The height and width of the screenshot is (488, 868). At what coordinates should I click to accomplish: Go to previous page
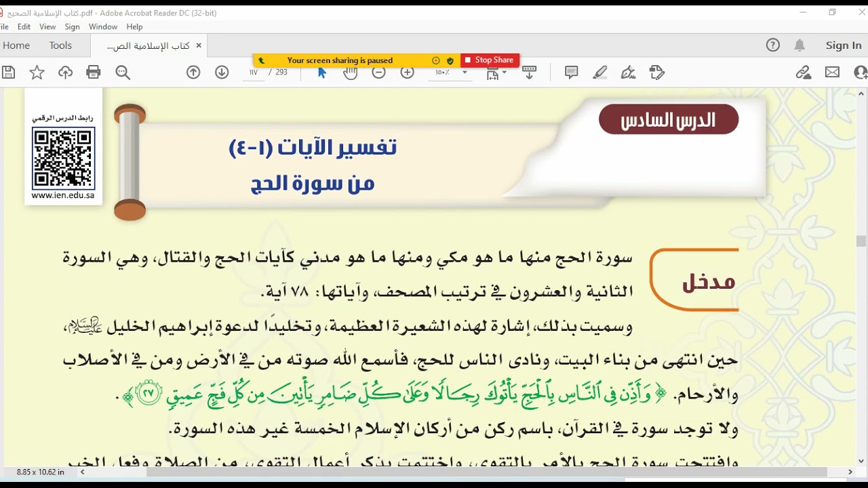pyautogui.click(x=193, y=73)
